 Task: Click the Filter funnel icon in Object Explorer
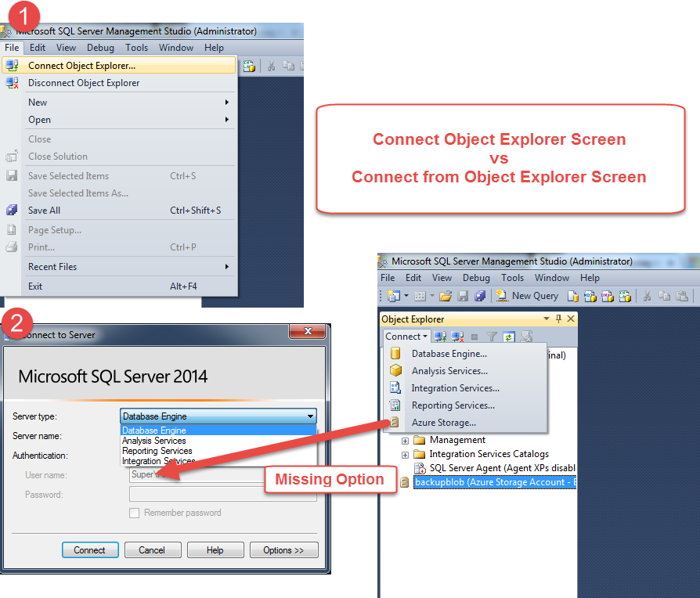pos(492,337)
